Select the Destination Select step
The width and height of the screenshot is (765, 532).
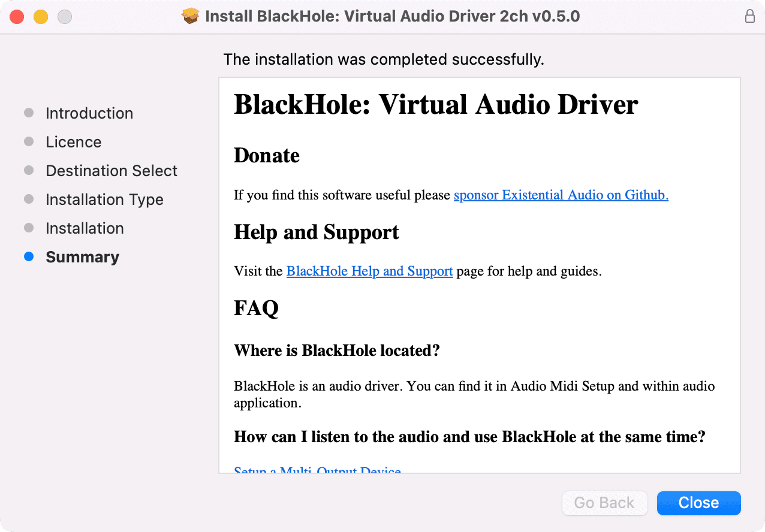click(112, 171)
